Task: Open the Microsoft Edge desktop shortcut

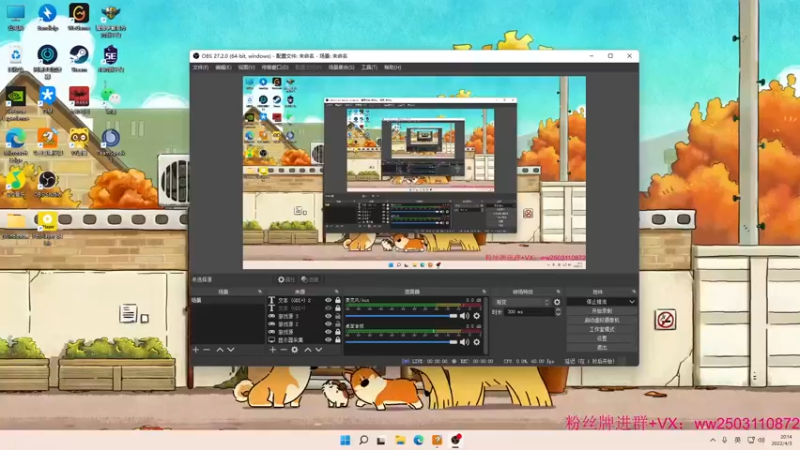Action: coord(15,145)
